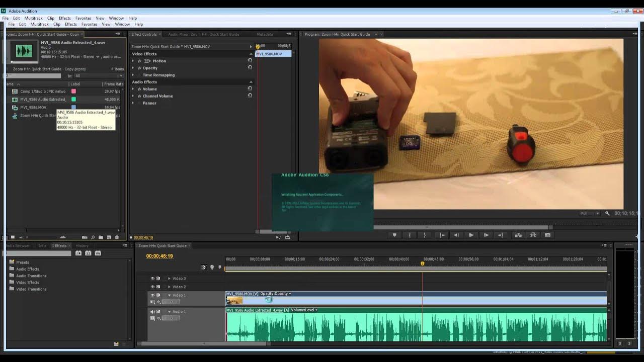This screenshot has width=644, height=362.
Task: Collapse the Video 1 track
Action: [169, 295]
